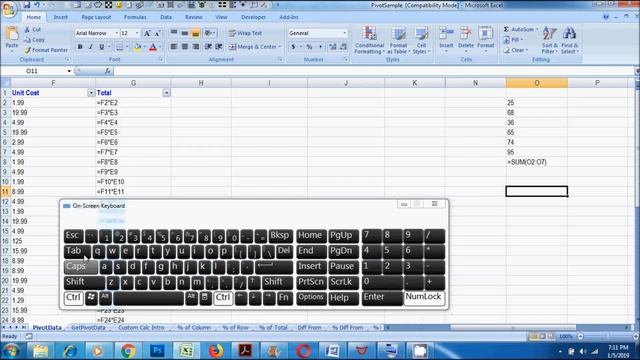The height and width of the screenshot is (360, 640).
Task: Click the Copy icon
Action: point(27,40)
